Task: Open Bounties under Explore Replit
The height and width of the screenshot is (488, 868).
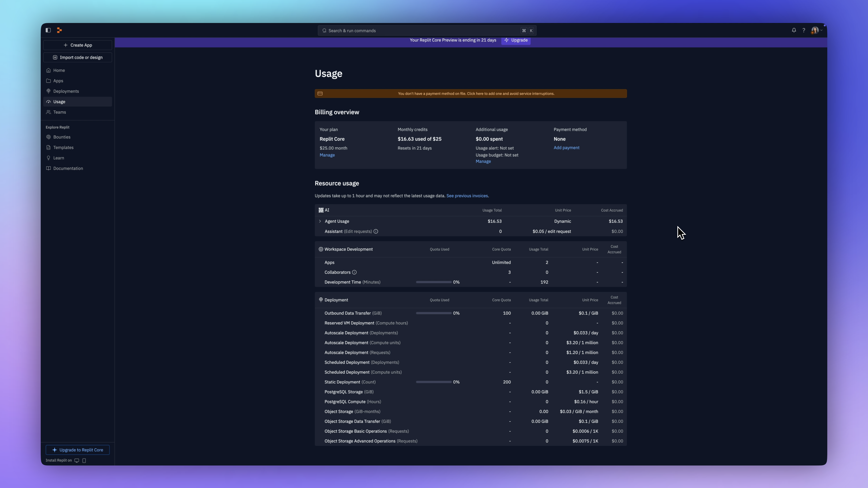Action: [77, 137]
